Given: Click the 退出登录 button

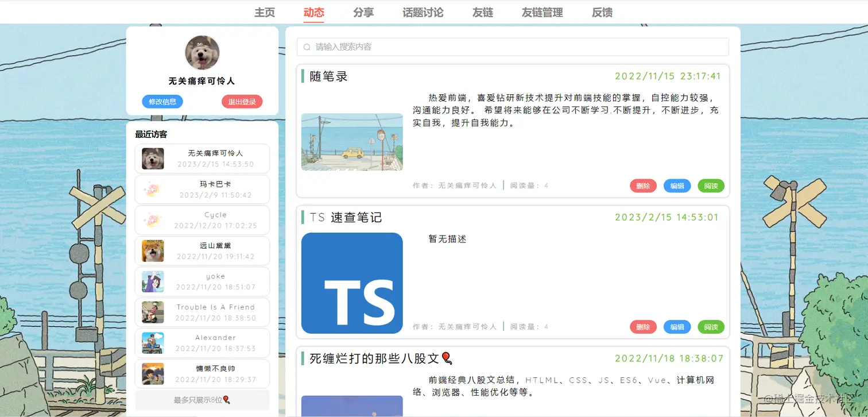Looking at the screenshot, I should click(242, 102).
